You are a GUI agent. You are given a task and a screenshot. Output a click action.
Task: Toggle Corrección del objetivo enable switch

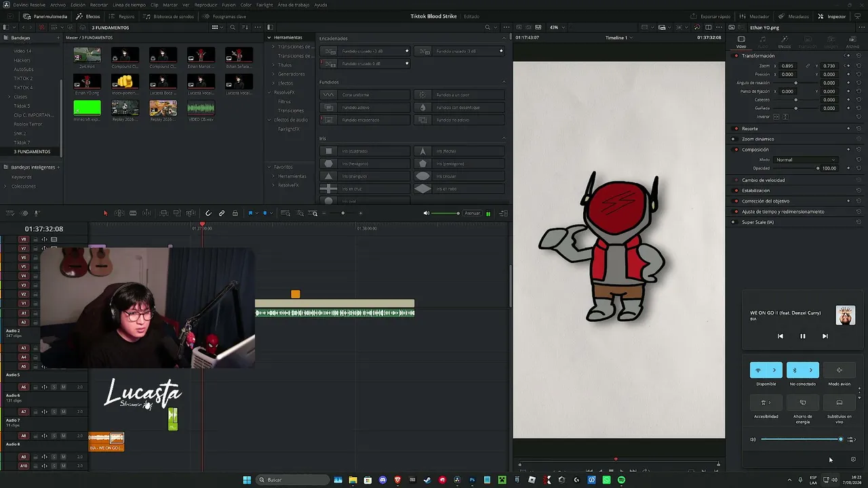(x=734, y=201)
